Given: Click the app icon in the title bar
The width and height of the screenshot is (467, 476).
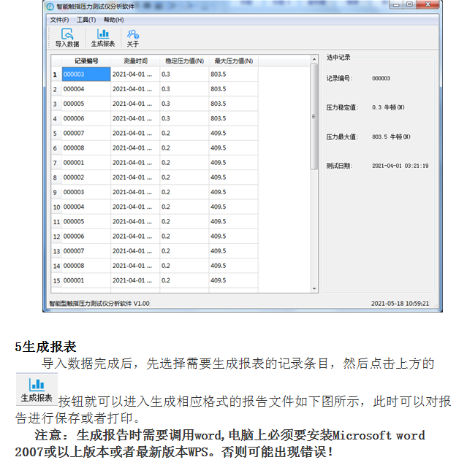Looking at the screenshot, I should tap(50, 6).
